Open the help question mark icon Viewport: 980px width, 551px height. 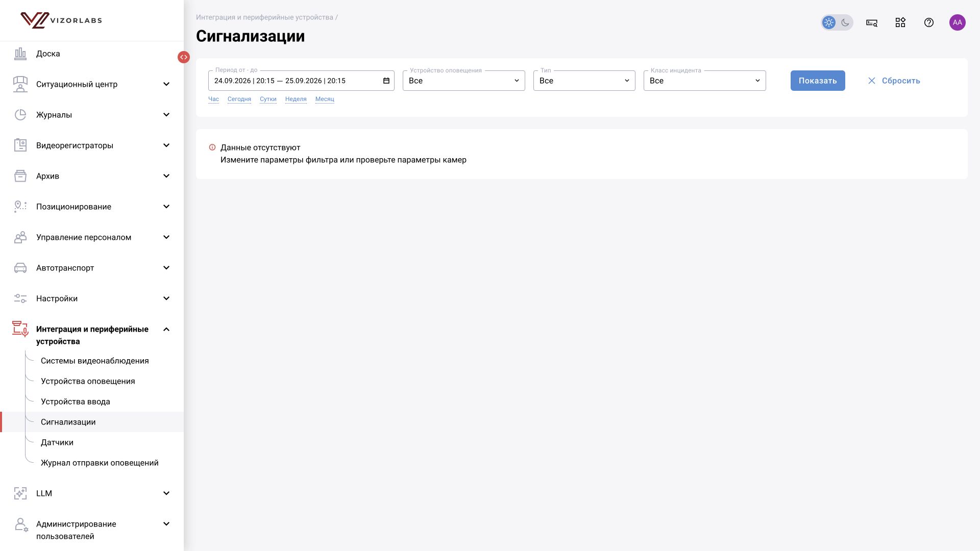coord(929,22)
